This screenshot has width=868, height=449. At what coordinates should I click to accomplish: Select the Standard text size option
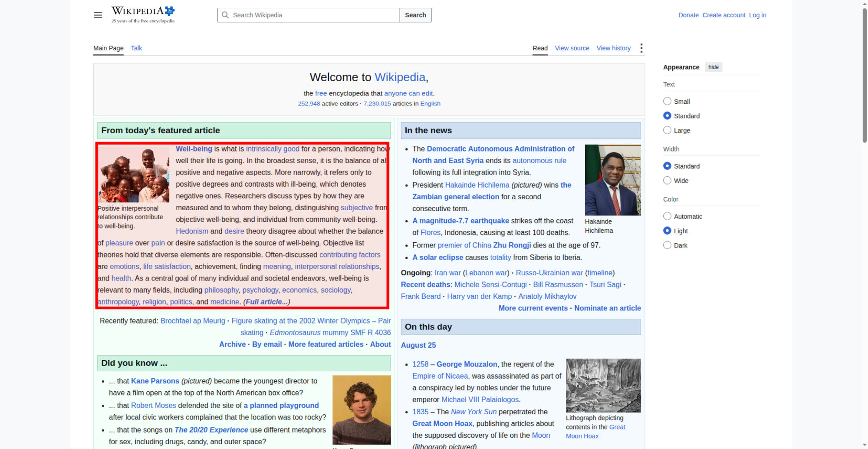[667, 116]
